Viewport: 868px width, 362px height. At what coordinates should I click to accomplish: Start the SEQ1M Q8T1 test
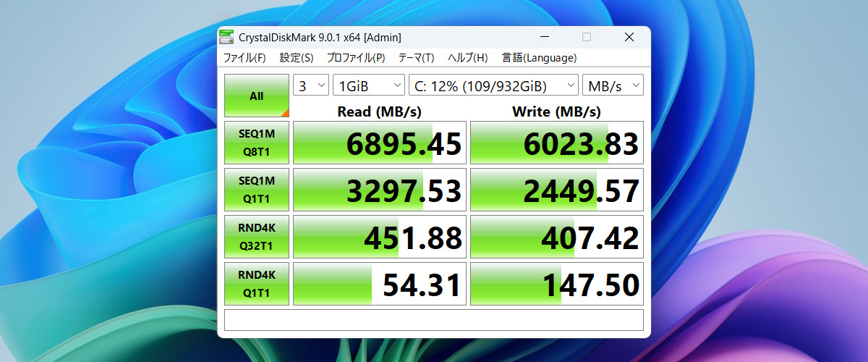pos(257,143)
